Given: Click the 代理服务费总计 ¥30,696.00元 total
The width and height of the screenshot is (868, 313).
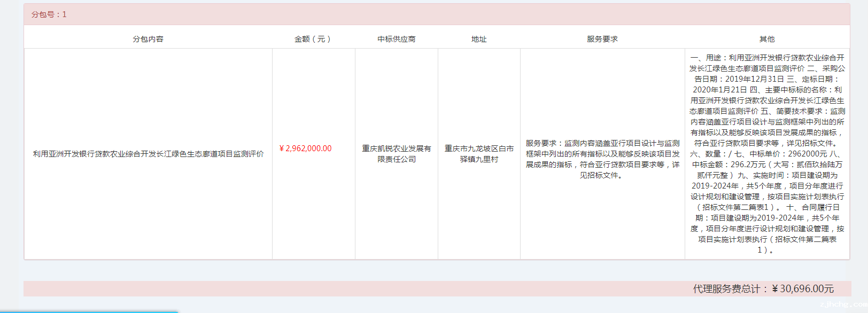Looking at the screenshot, I should click(763, 289).
